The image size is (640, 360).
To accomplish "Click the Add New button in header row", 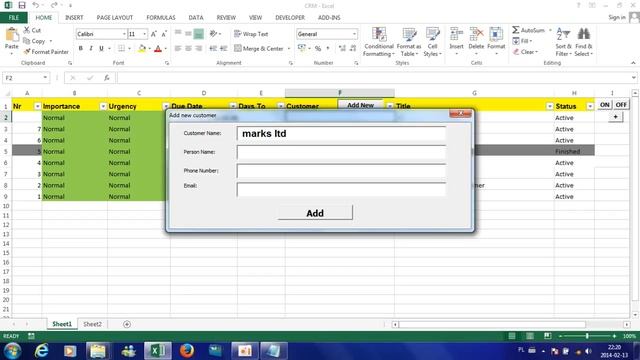I will [360, 104].
